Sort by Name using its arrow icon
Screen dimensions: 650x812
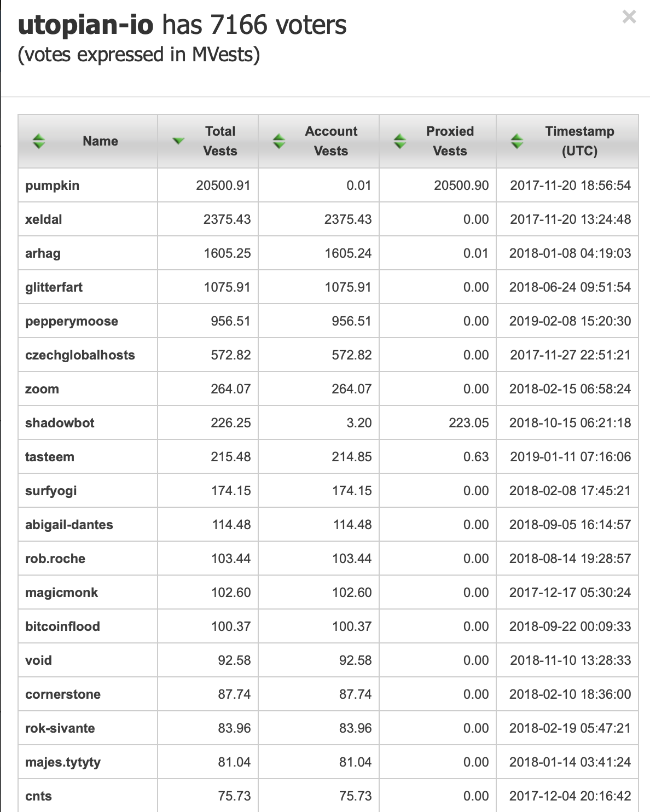tap(38, 141)
